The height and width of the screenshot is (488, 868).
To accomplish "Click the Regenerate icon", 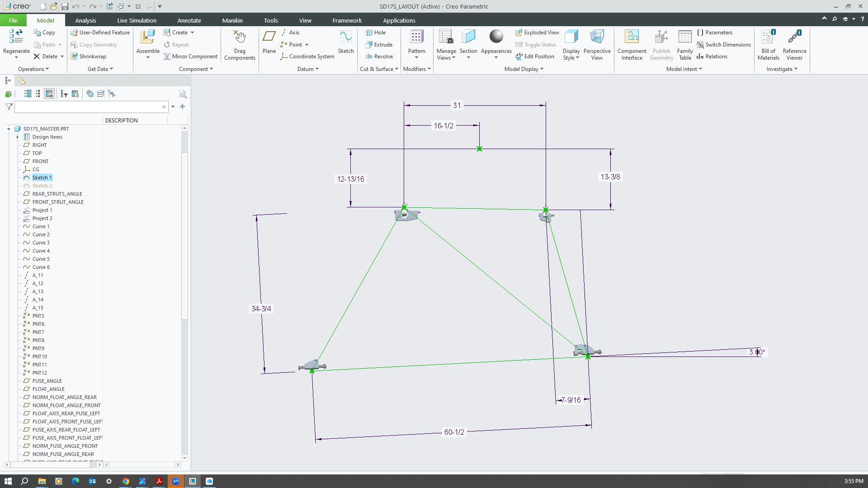I will click(16, 37).
